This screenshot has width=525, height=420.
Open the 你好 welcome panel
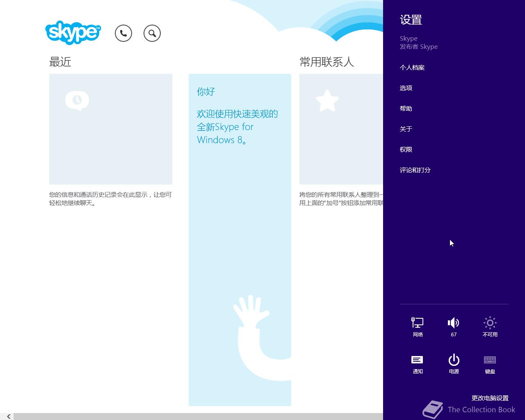point(240,240)
